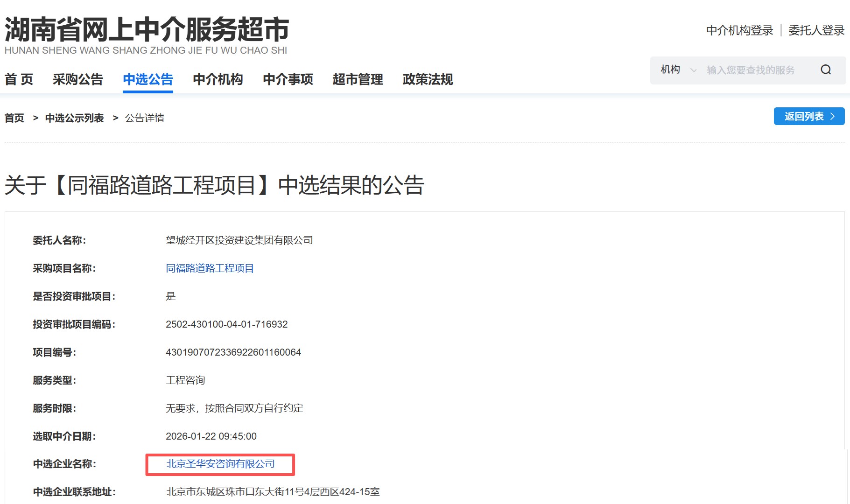850x504 pixels.
Task: Click the 中介机构登录 link
Action: [739, 30]
